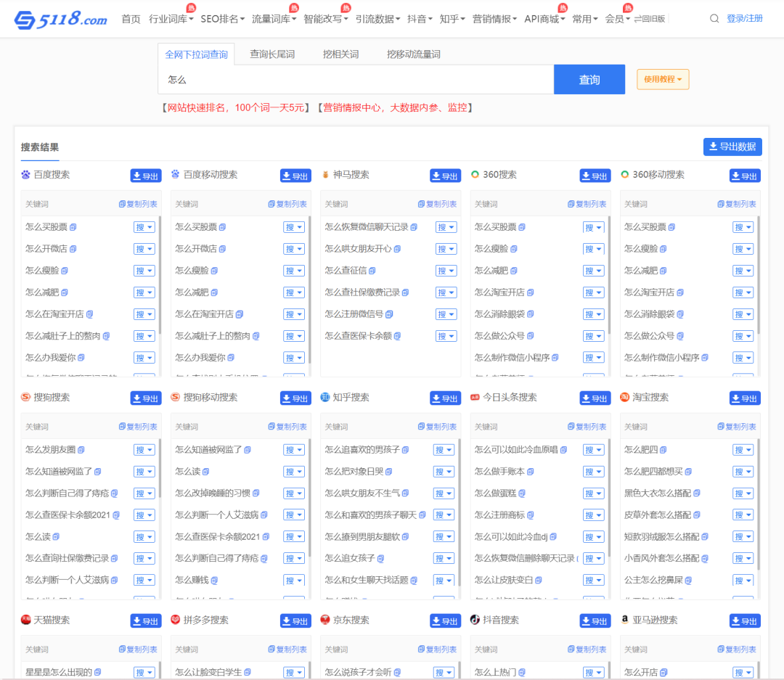Switch to 全网下拉词查询 tab
The image size is (784, 680).
[x=197, y=54]
